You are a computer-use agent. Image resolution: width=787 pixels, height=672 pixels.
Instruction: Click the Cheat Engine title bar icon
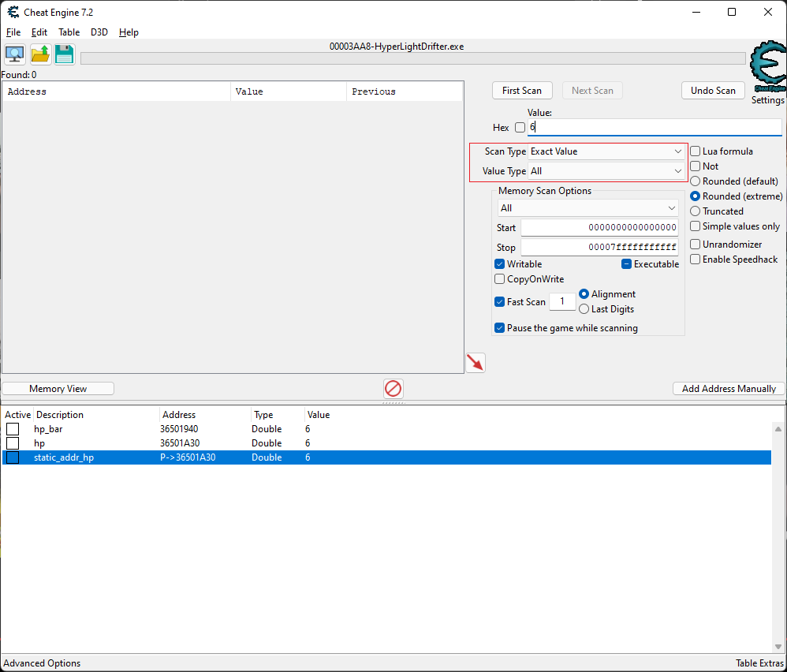click(13, 13)
